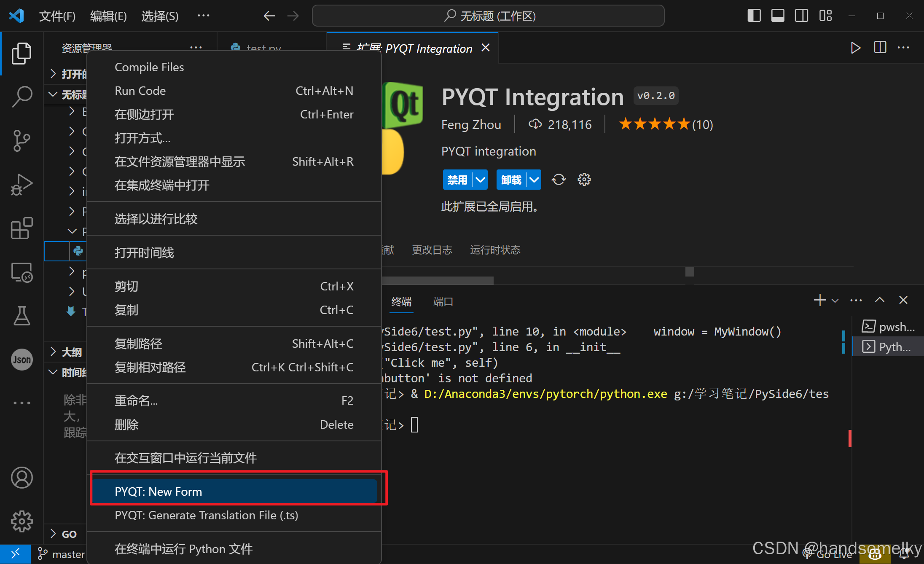Click the remote window status bar button
This screenshot has width=924, height=564.
click(15, 554)
